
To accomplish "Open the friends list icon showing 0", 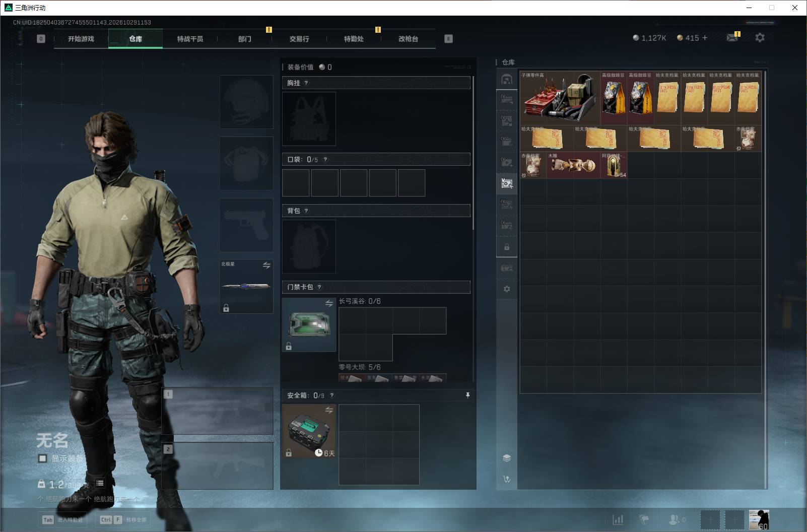I will 677,519.
